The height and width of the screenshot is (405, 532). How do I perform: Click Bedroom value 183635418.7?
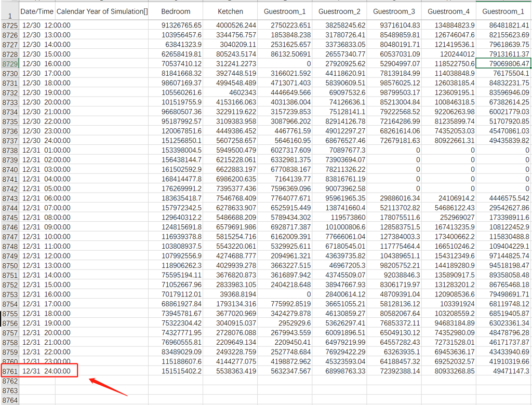coord(176,198)
